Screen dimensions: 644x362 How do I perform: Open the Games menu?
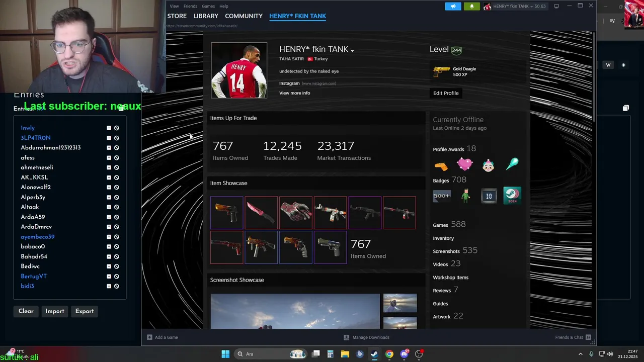(x=208, y=6)
